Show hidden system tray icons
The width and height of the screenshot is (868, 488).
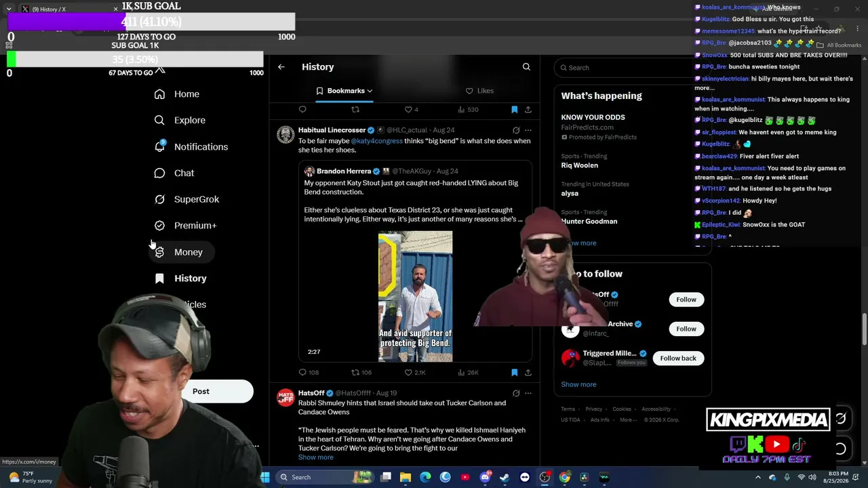point(758,477)
